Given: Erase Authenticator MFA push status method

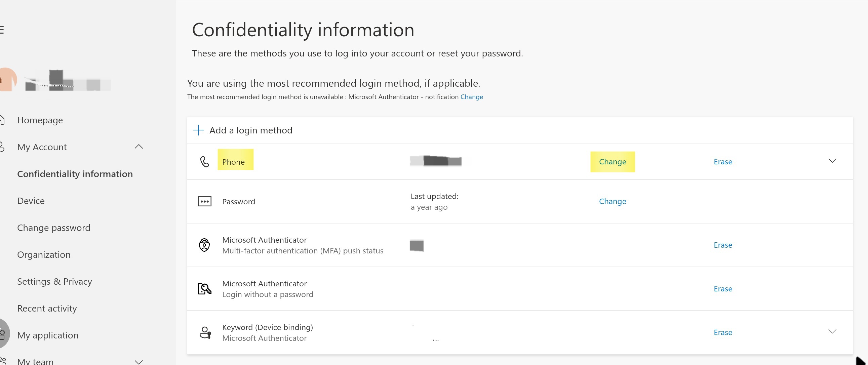Looking at the screenshot, I should tap(723, 245).
